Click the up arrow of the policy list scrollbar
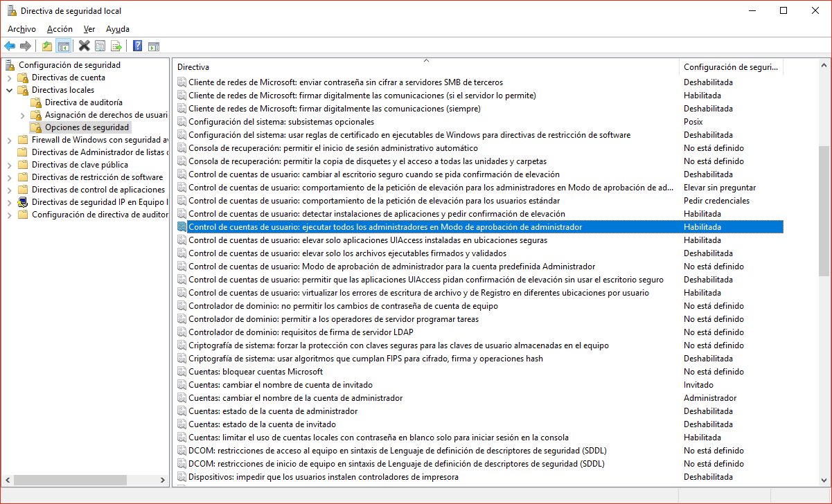The height and width of the screenshot is (504, 832). 824,65
